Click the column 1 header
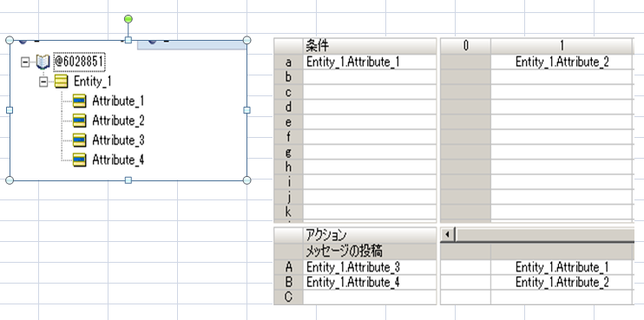 click(562, 46)
